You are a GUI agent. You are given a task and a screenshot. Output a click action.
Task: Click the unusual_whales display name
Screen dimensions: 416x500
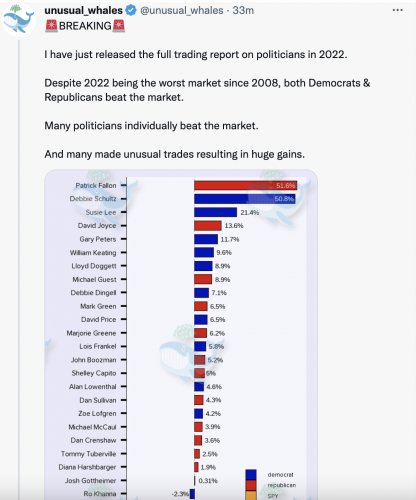click(84, 10)
